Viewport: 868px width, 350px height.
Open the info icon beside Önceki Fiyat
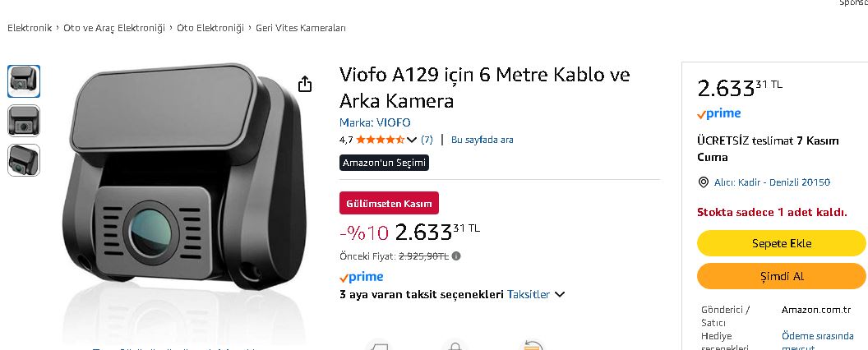[x=456, y=256]
